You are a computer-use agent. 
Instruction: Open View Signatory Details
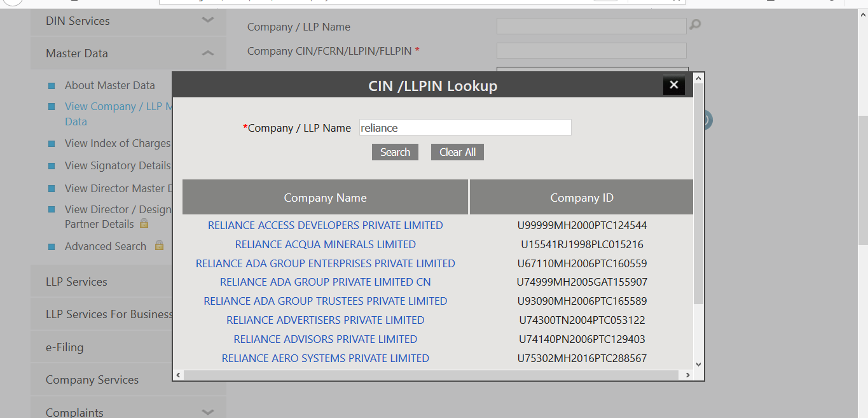point(118,166)
